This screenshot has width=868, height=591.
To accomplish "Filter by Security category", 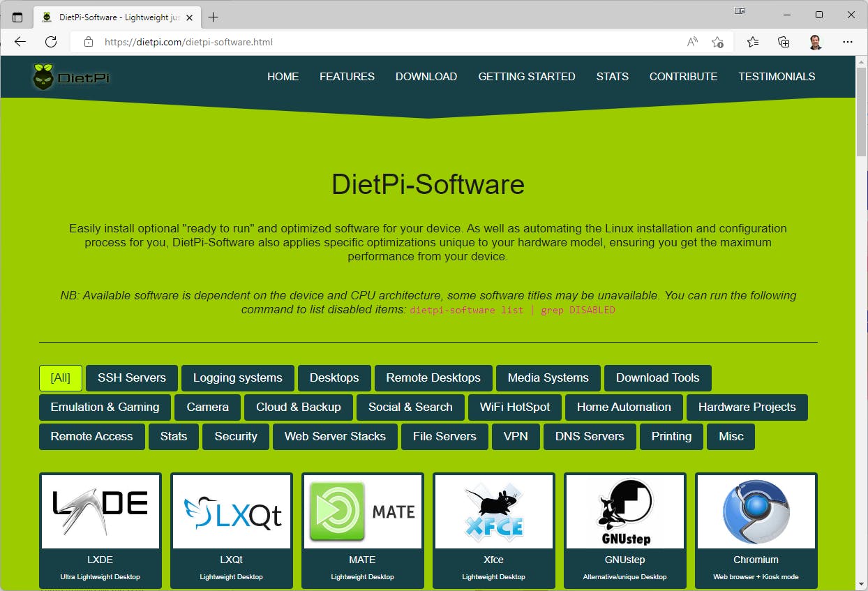I will (236, 437).
